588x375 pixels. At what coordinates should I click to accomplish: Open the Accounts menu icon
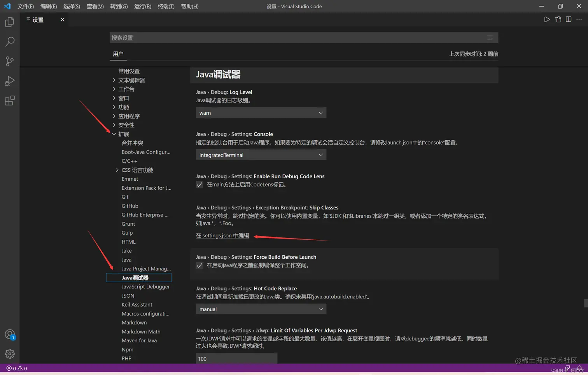coord(10,335)
